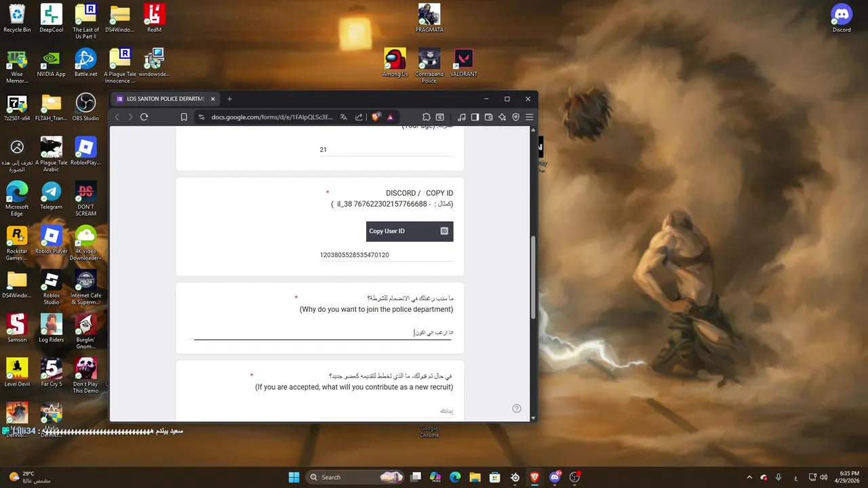This screenshot has width=868, height=488.
Task: Open OBS Studio desktop icon
Action: click(86, 106)
